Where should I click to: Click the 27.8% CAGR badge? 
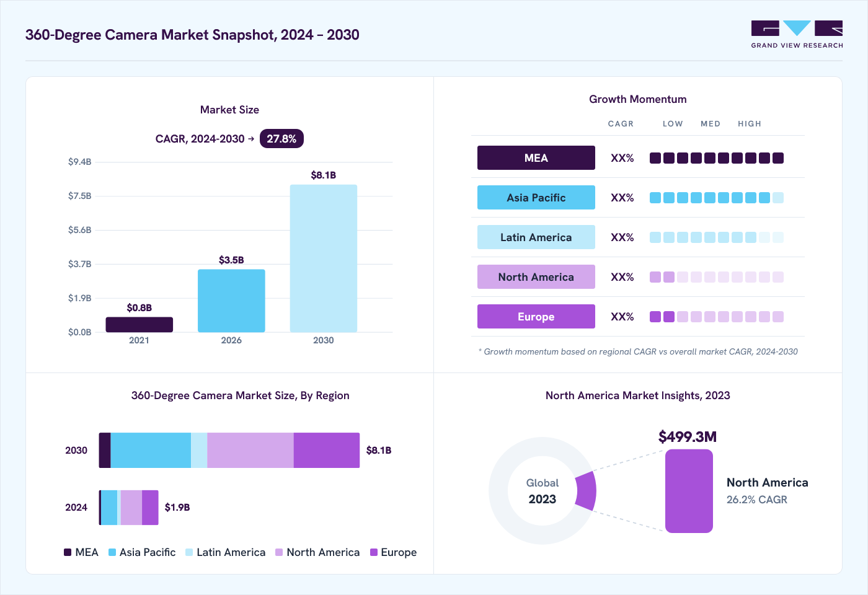pyautogui.click(x=281, y=139)
